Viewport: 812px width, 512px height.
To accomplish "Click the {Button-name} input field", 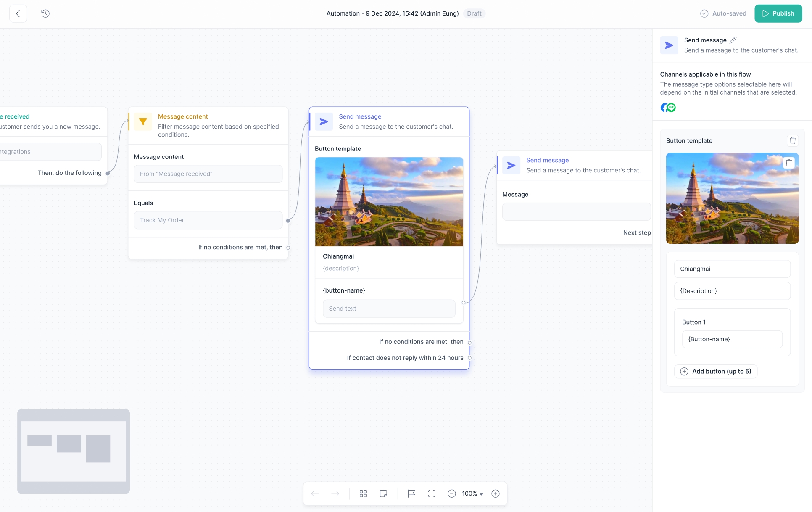I will (732, 339).
